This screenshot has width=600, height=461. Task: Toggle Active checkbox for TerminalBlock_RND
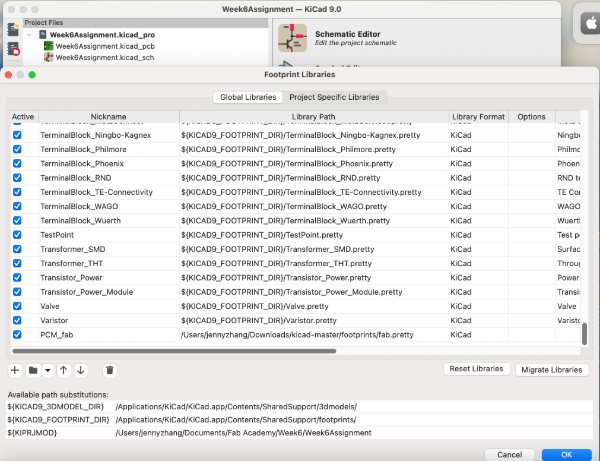pyautogui.click(x=17, y=178)
